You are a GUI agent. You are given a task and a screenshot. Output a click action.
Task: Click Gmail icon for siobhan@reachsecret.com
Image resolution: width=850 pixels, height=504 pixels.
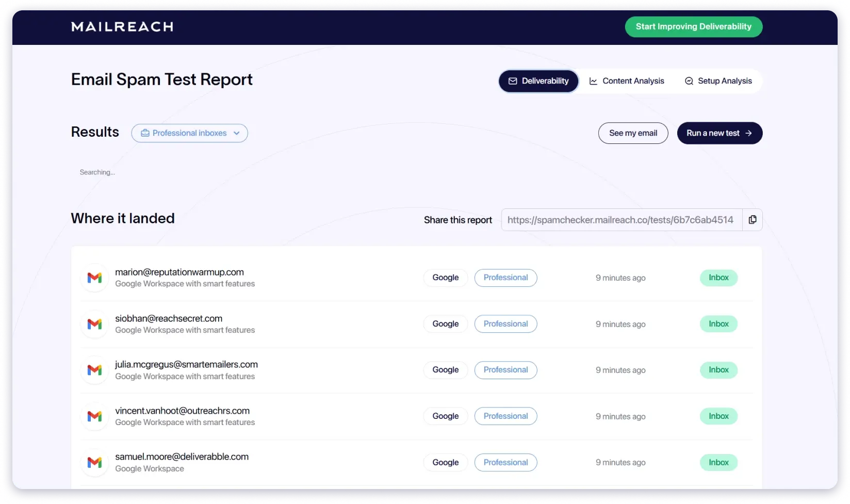94,324
